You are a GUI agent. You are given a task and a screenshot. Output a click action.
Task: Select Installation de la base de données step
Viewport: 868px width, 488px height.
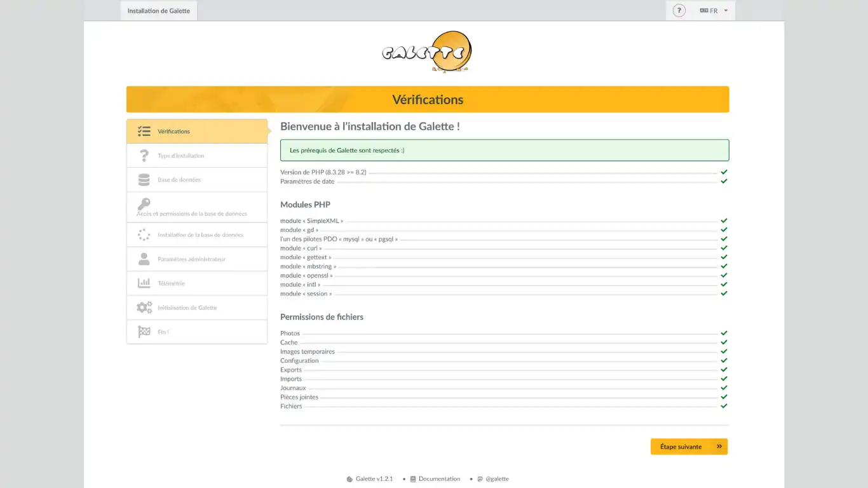point(197,235)
